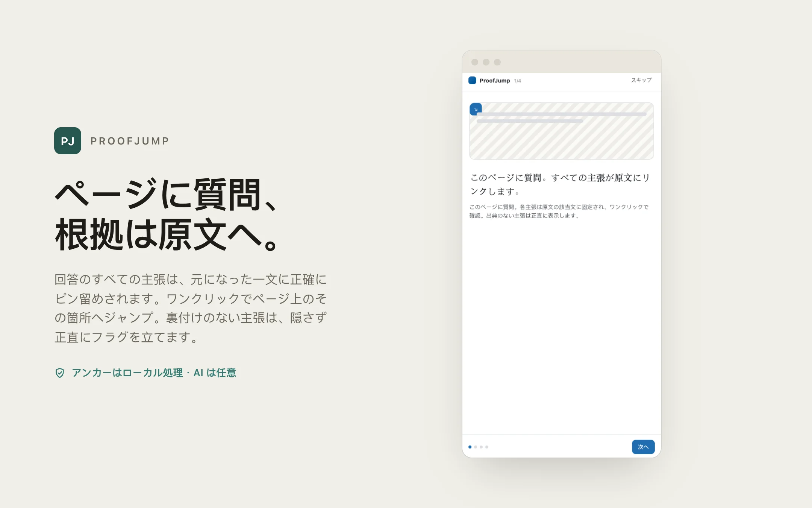
Task: Click the shield checkmark icon
Action: pos(60,373)
